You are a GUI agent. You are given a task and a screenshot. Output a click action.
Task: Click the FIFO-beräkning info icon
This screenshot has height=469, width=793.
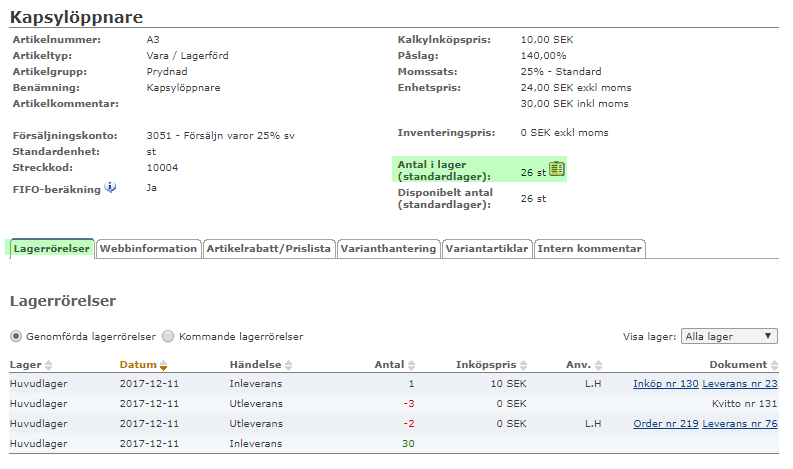pos(110,187)
